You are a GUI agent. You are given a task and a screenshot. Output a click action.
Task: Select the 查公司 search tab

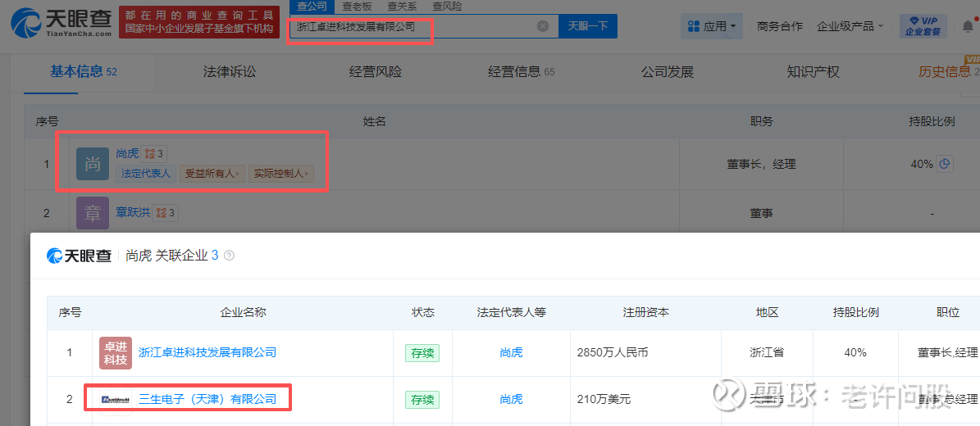tap(312, 7)
